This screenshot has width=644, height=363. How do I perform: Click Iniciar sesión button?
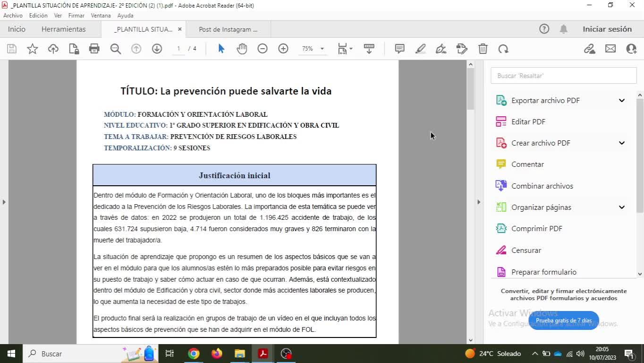coord(607,29)
